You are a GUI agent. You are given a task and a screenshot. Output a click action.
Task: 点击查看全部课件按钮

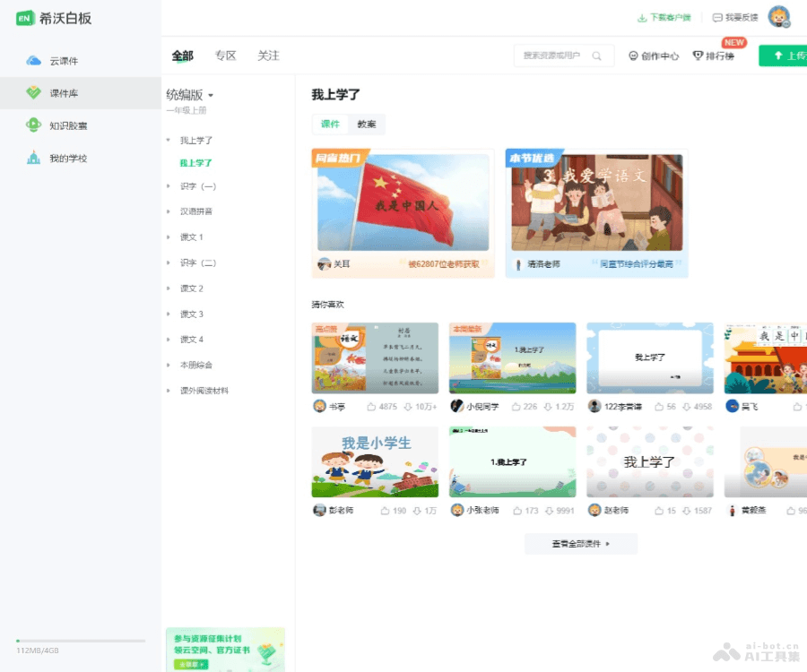(x=579, y=543)
